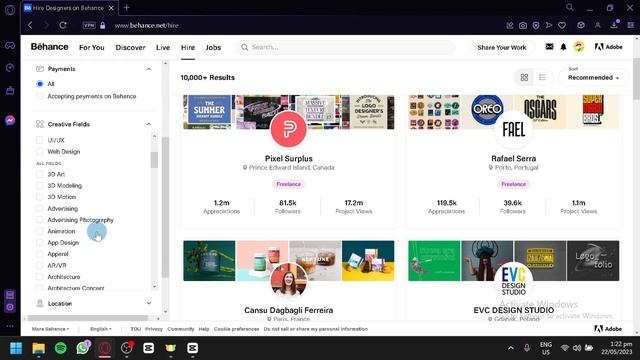Open File Explorer from taskbar
Image resolution: width=640 pixels, height=360 pixels.
point(39,348)
